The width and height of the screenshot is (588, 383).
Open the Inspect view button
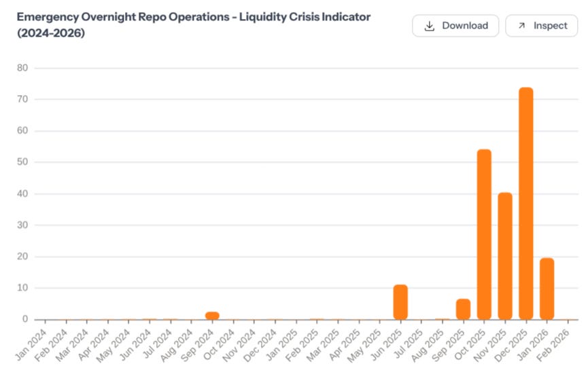[541, 26]
